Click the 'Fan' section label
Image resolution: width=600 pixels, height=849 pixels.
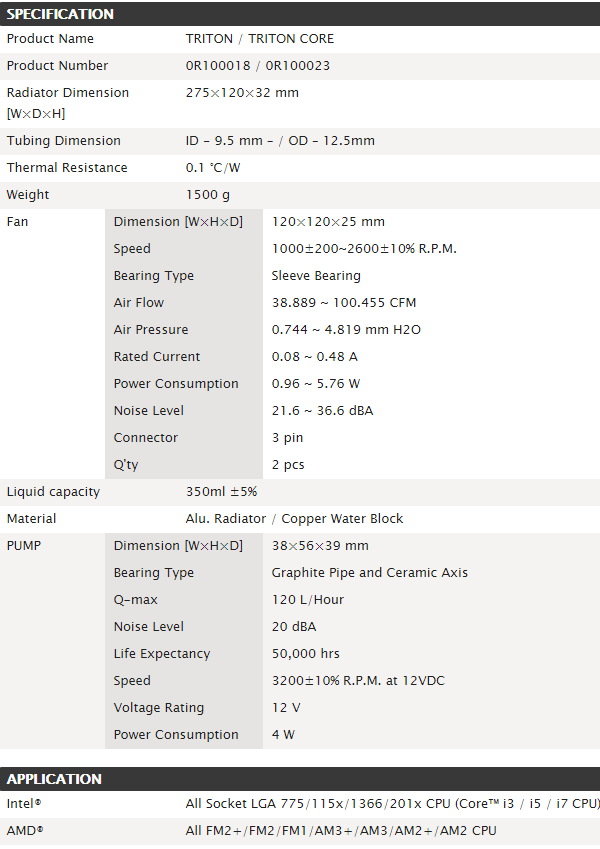pyautogui.click(x=17, y=222)
